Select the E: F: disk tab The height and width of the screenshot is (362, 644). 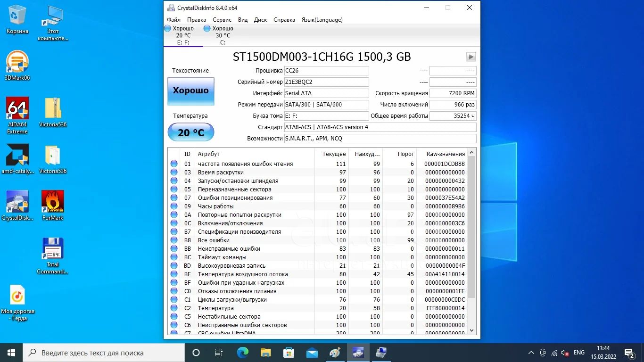pyautogui.click(x=183, y=35)
